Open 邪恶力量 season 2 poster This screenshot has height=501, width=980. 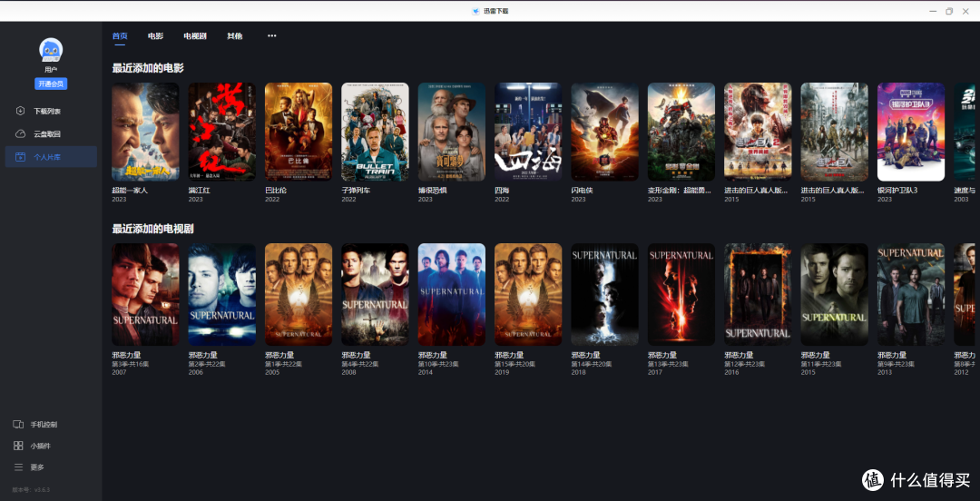222,294
